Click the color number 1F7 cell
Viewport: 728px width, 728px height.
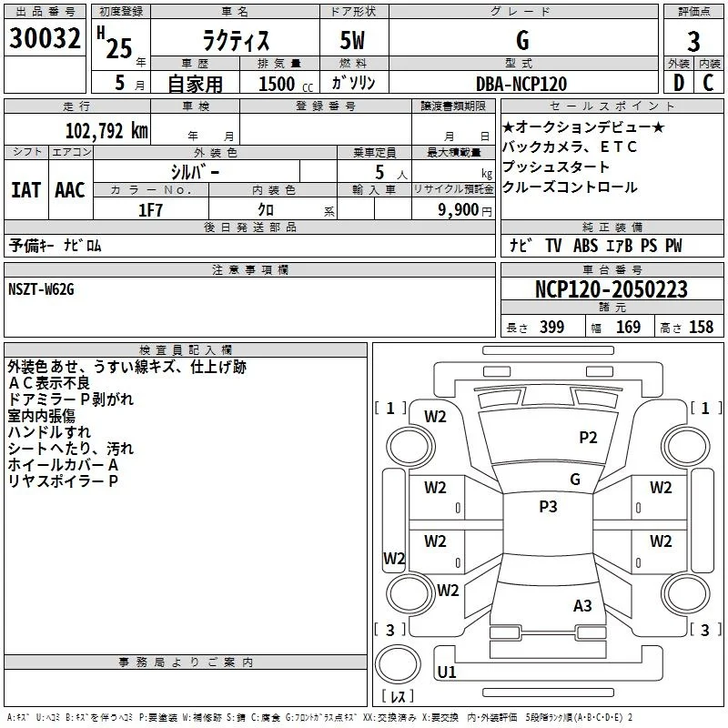(x=151, y=209)
